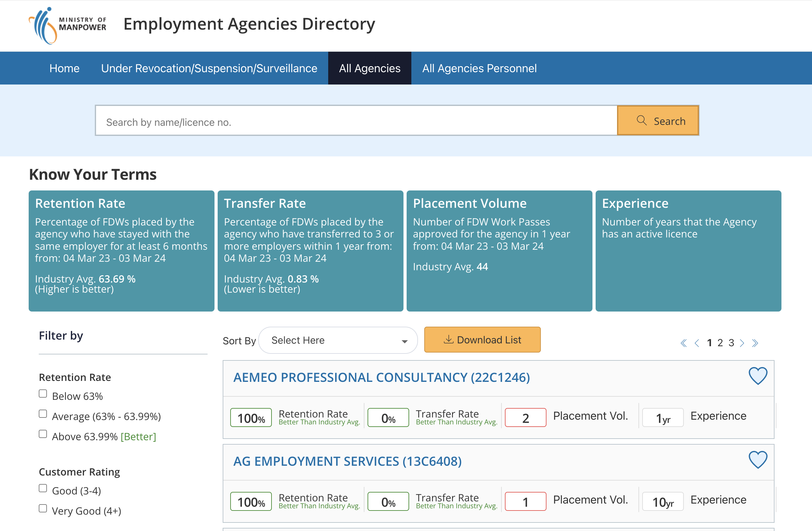
Task: Go to next page chevron
Action: pos(742,343)
